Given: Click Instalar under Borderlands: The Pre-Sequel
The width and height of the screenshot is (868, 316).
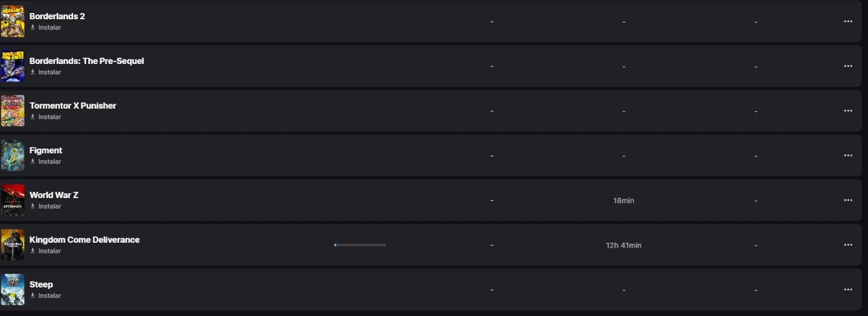Looking at the screenshot, I should [x=46, y=72].
